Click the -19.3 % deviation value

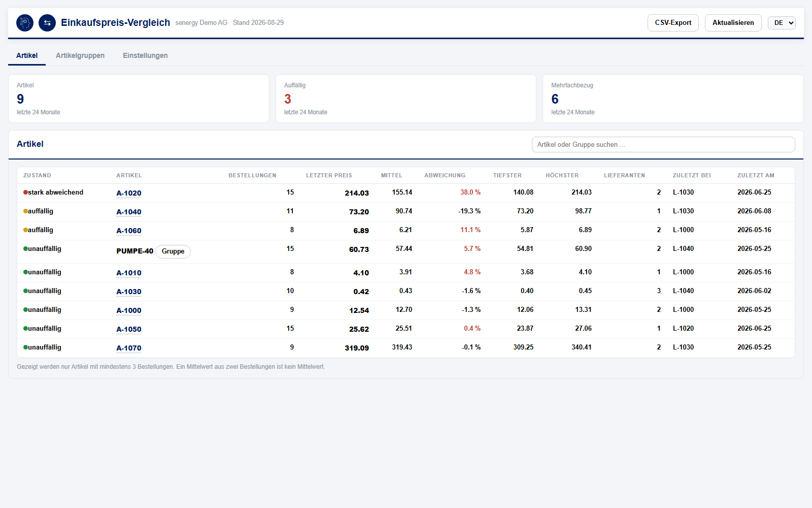[x=469, y=211]
